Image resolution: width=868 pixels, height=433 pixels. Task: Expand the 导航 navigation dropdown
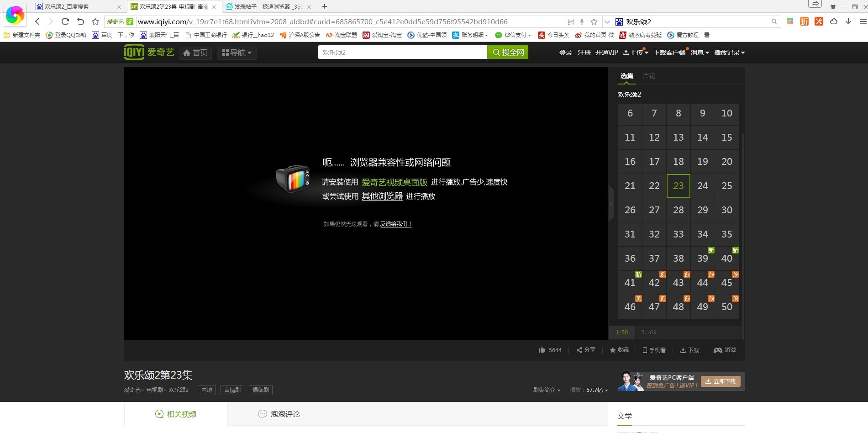(x=237, y=53)
